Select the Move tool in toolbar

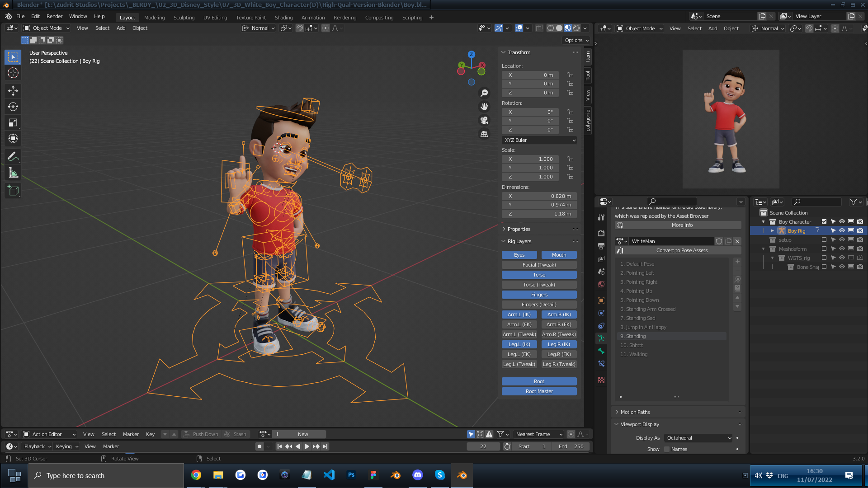coord(13,91)
